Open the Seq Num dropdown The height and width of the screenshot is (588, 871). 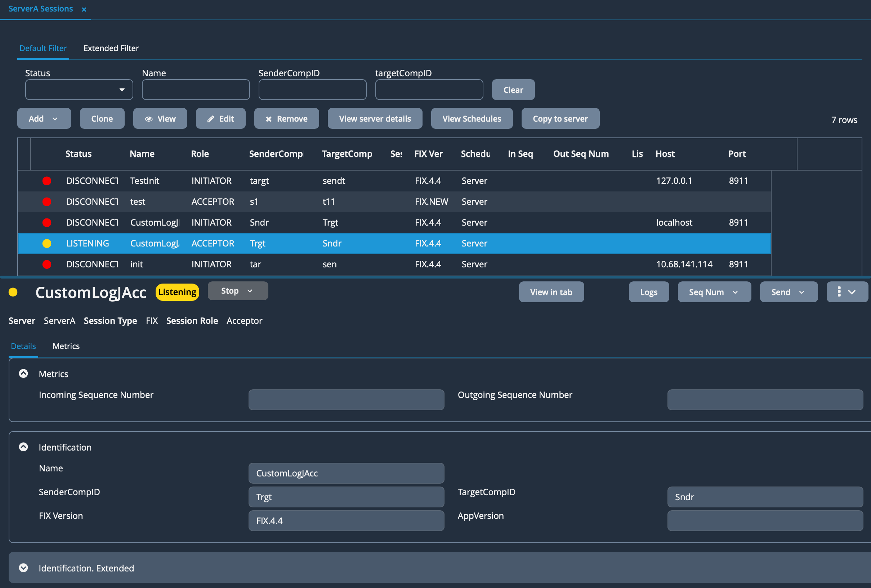(714, 292)
